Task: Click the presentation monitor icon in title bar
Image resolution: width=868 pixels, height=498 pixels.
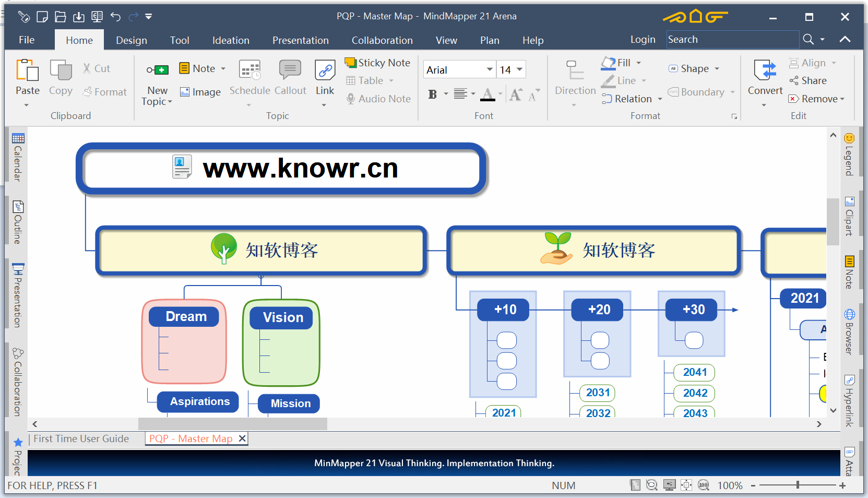Action: pos(97,17)
